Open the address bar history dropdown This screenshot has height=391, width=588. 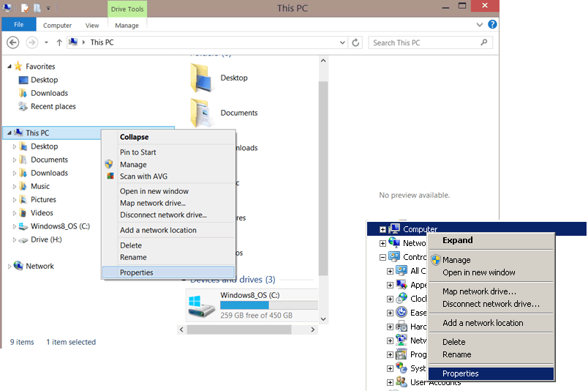(342, 42)
